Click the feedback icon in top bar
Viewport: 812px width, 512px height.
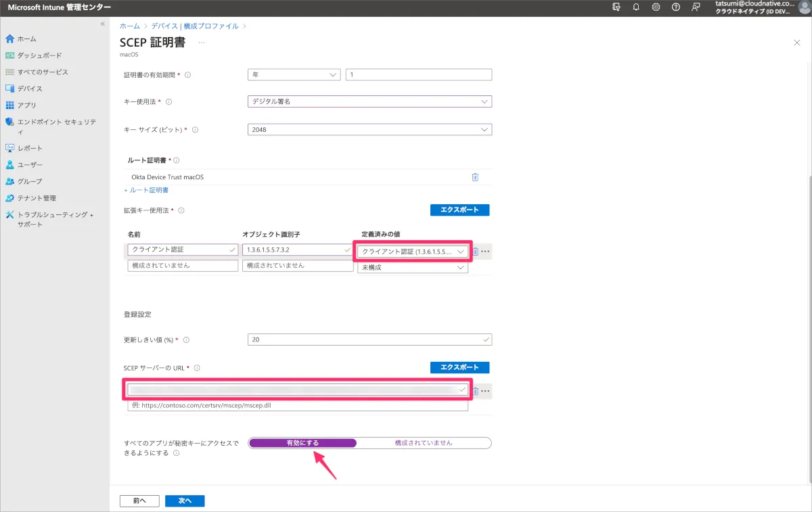click(696, 7)
